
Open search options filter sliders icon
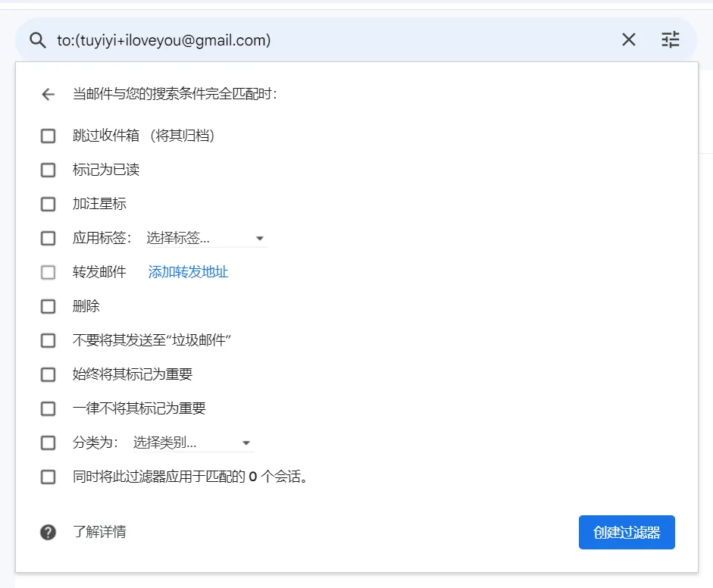coord(671,40)
